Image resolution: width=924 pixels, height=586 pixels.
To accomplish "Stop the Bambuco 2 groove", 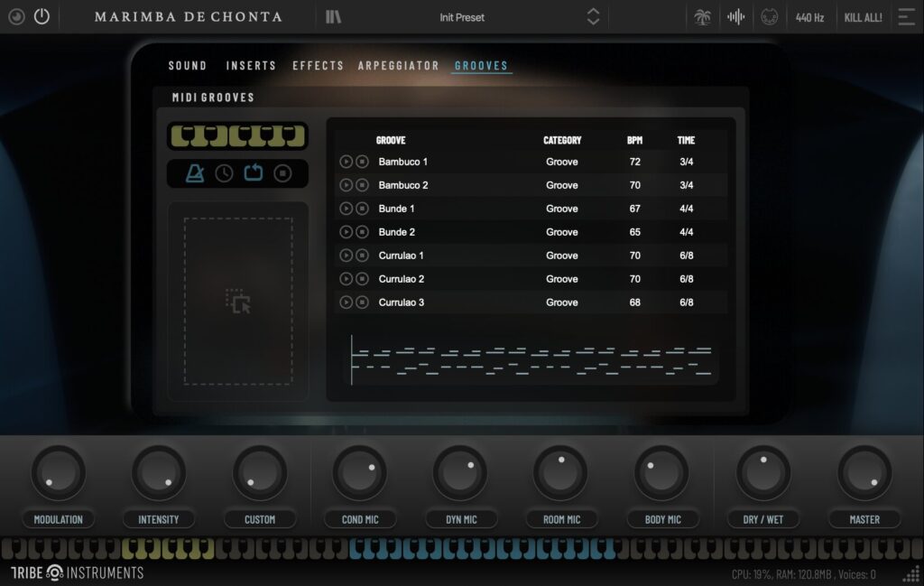I will 363,185.
